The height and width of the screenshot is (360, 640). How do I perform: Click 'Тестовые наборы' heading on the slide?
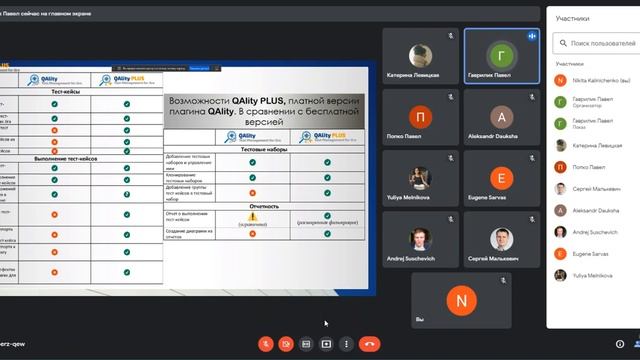pos(264,149)
